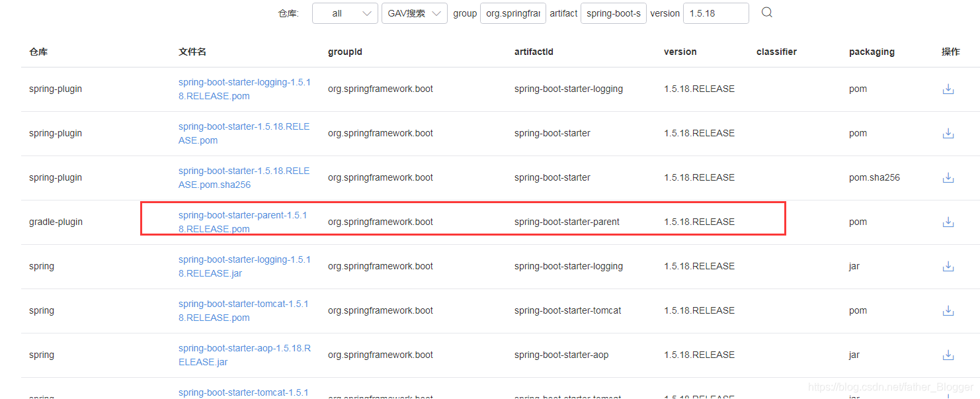Image resolution: width=980 pixels, height=399 pixels.
Task: Download spring-boot-starter-logging jar file
Action: [948, 266]
